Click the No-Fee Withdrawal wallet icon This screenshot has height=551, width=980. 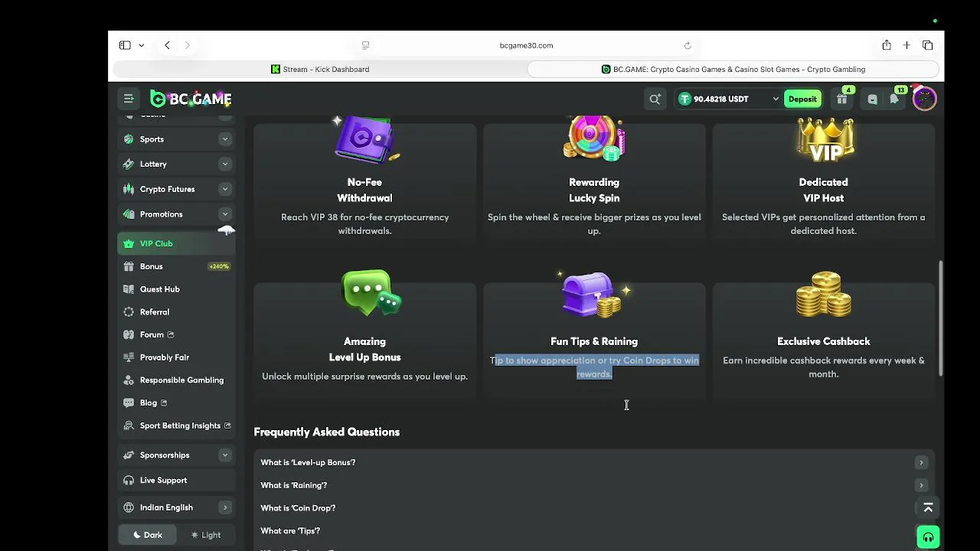367,139
